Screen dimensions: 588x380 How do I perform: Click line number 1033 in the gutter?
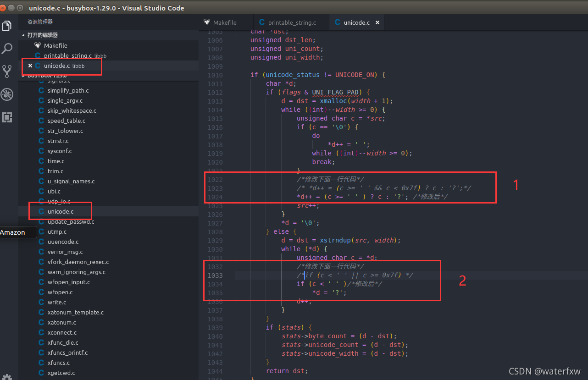215,275
